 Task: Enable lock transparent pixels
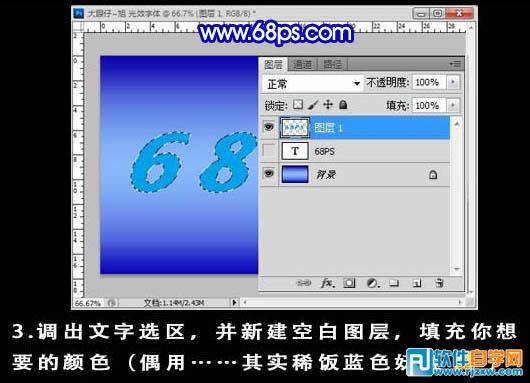pyautogui.click(x=298, y=105)
